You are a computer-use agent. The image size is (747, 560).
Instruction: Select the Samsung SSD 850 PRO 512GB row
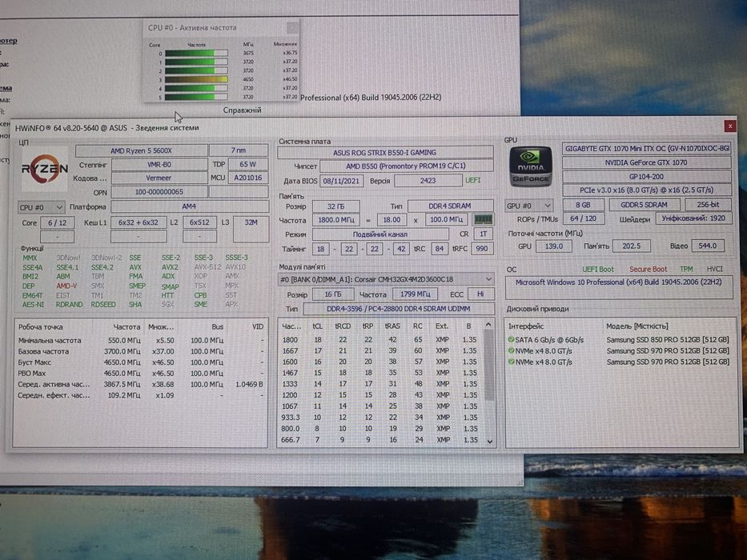620,340
